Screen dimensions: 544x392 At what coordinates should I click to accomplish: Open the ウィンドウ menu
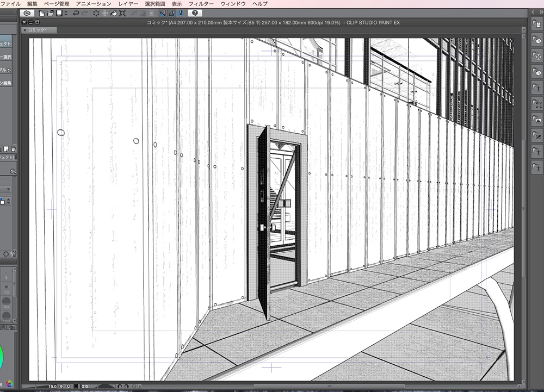[x=233, y=4]
